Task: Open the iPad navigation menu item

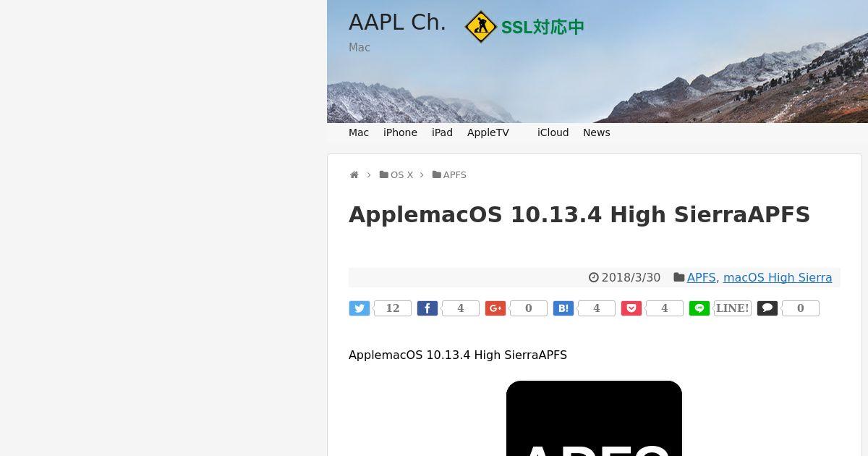Action: click(442, 132)
